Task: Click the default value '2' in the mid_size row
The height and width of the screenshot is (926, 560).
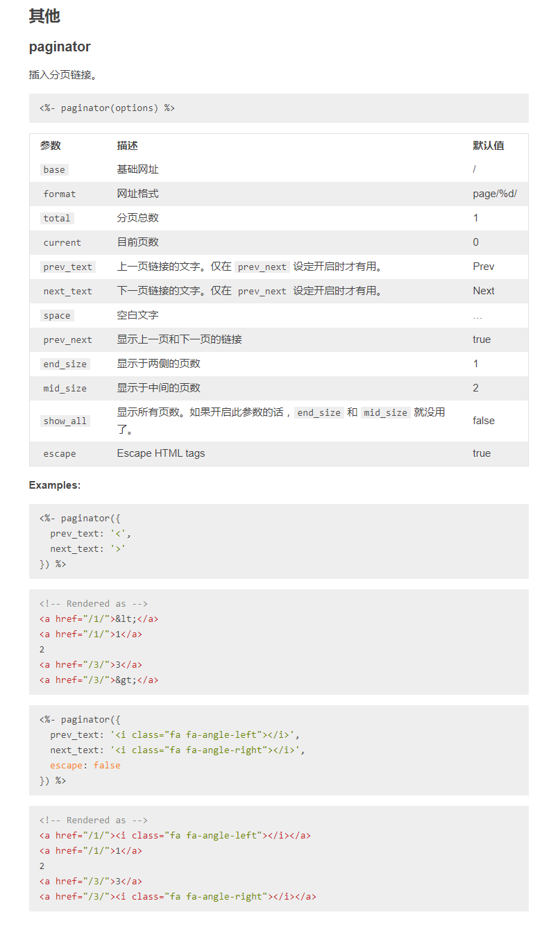Action: point(476,388)
